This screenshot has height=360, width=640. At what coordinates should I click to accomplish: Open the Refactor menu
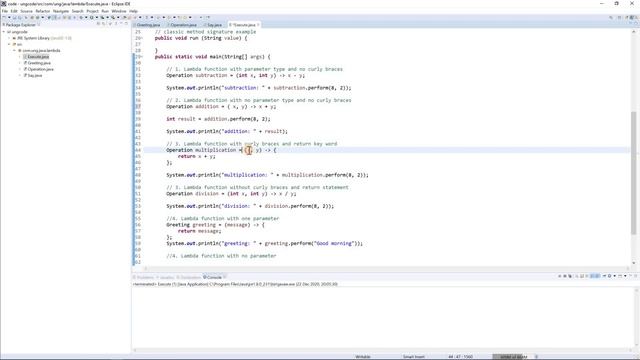pyautogui.click(x=42, y=11)
